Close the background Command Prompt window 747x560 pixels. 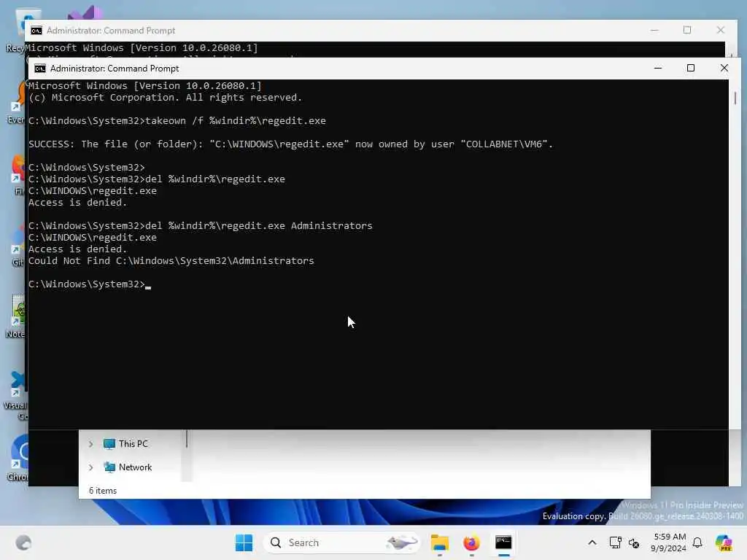pyautogui.click(x=720, y=30)
